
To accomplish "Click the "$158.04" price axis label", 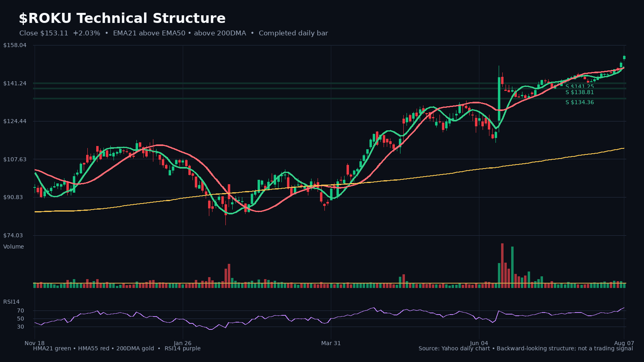I will pyautogui.click(x=15, y=45).
